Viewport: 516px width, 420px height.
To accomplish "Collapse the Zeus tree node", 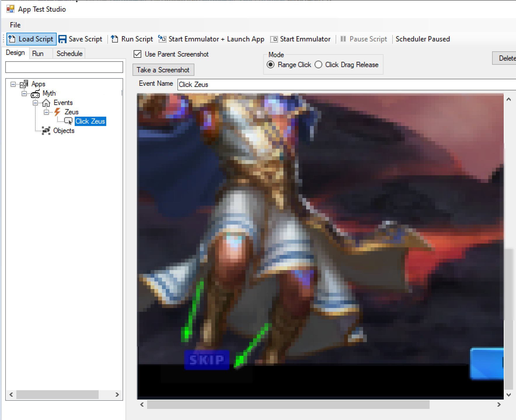I will point(46,112).
